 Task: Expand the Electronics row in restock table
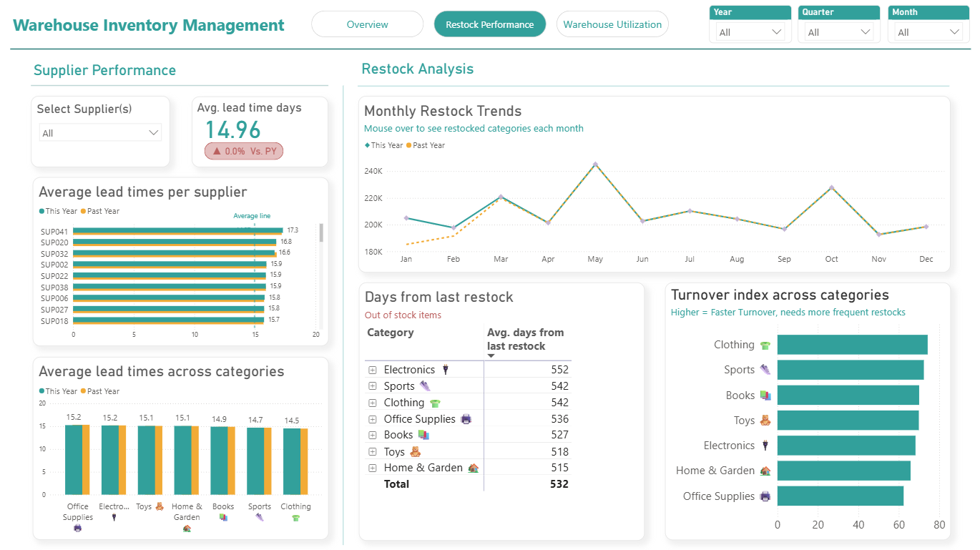[372, 370]
